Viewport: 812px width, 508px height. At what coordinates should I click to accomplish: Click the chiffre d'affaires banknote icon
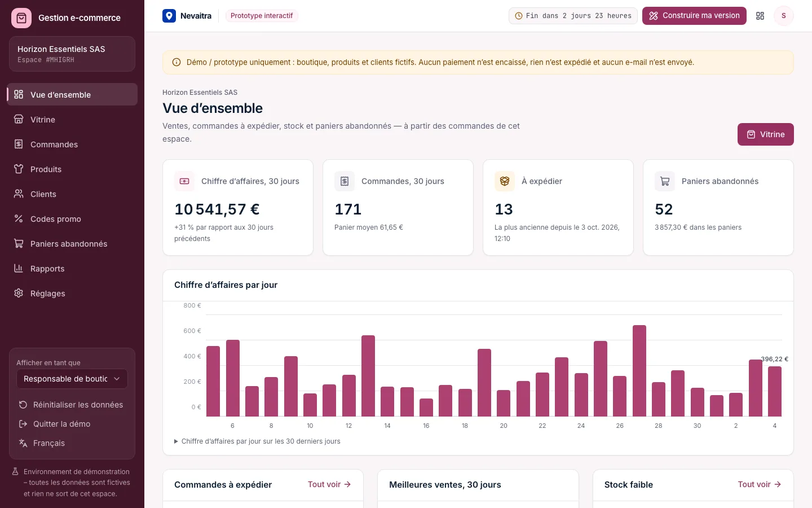(x=184, y=181)
